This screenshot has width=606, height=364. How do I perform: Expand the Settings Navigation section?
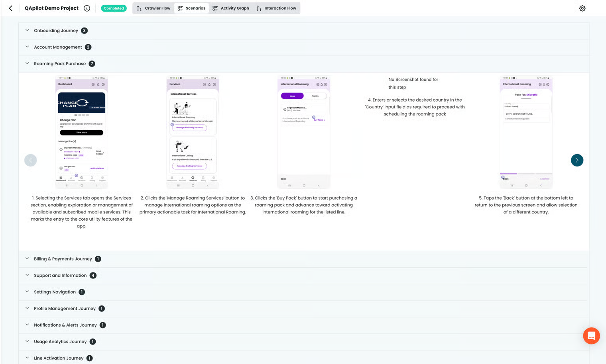[55, 292]
